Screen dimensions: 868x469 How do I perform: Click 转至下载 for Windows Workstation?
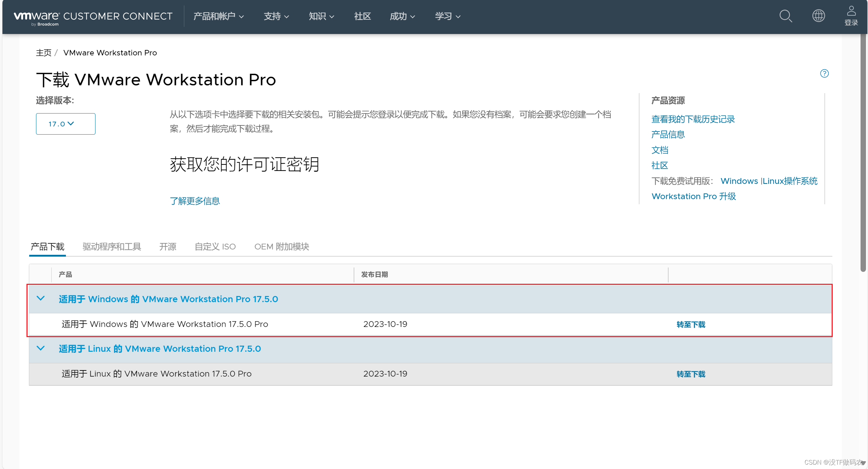pos(691,324)
